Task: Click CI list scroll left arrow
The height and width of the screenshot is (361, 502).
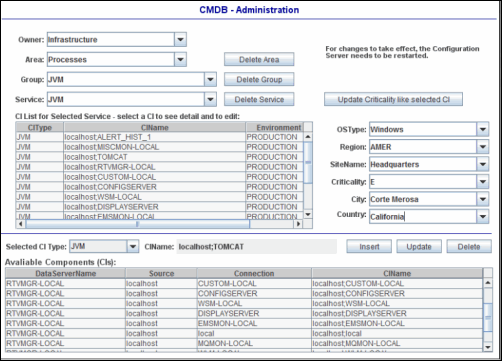Action: 21,224
